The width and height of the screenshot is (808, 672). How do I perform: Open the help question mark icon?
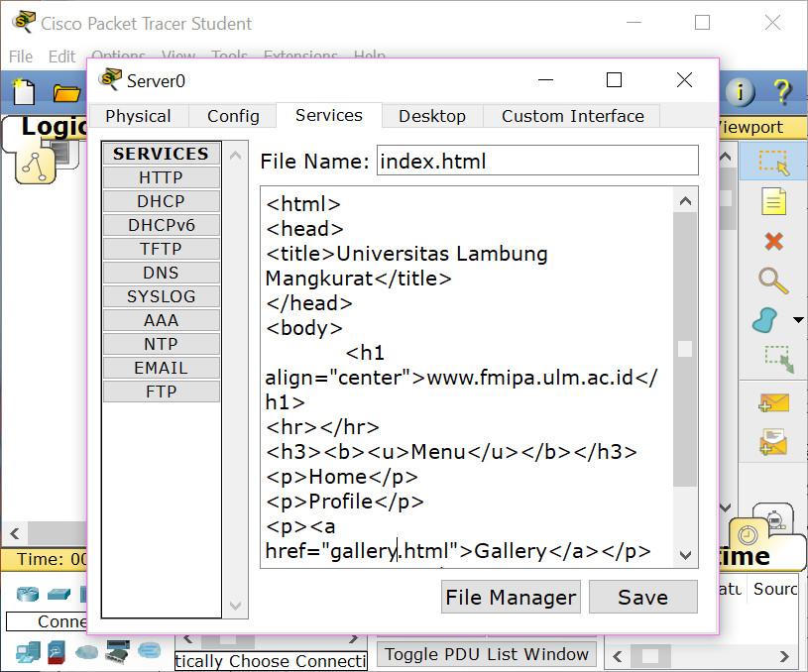tap(782, 92)
